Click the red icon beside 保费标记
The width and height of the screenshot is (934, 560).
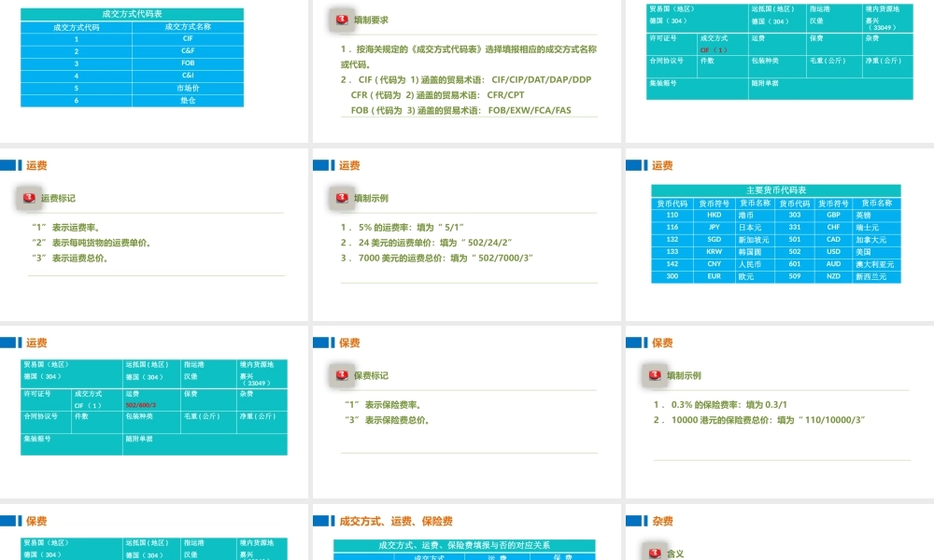[x=341, y=375]
